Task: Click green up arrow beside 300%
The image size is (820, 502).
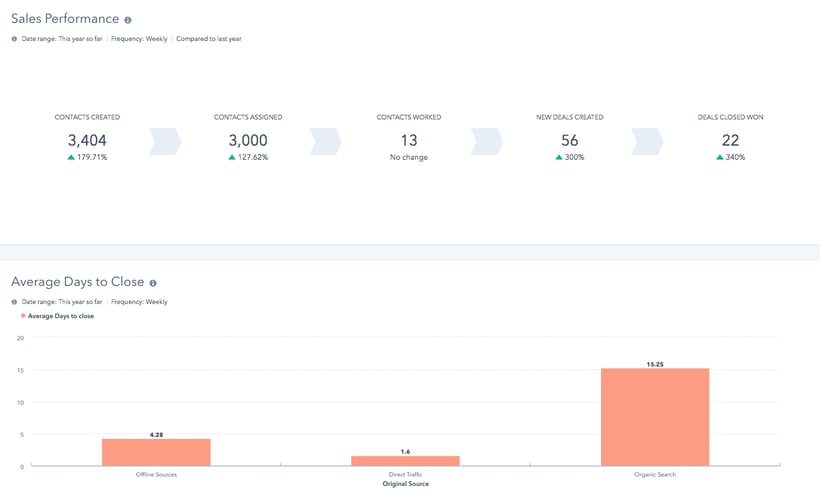Action: [559, 157]
